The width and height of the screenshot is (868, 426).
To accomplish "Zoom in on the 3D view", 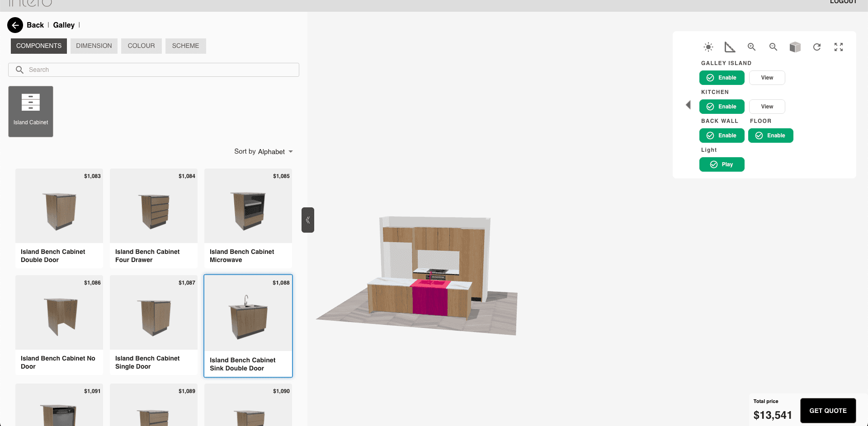I will pyautogui.click(x=751, y=47).
